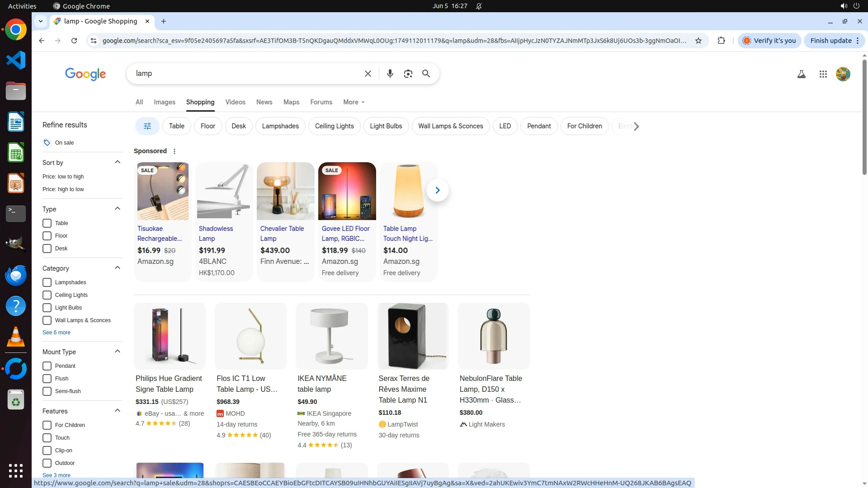The width and height of the screenshot is (868, 488).
Task: Collapse the Sort by section
Action: coord(118,162)
